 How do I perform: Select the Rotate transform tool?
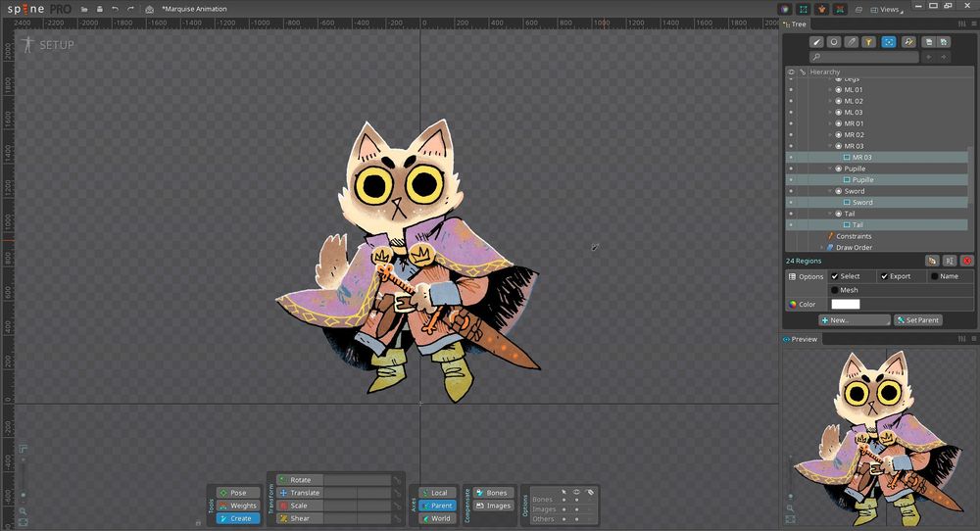click(300, 480)
